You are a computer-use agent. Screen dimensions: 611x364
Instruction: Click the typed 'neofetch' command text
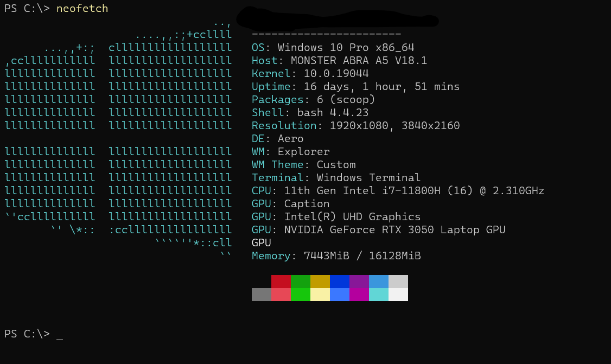click(82, 9)
